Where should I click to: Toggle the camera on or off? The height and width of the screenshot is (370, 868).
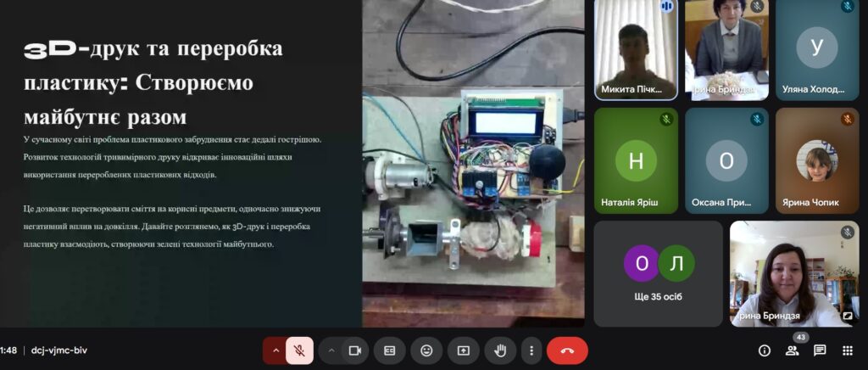click(x=355, y=350)
